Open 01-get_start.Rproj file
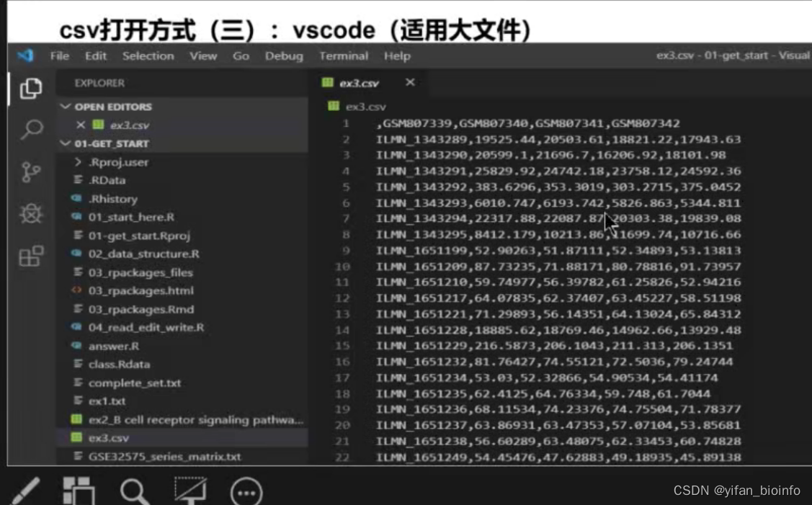 tap(139, 236)
